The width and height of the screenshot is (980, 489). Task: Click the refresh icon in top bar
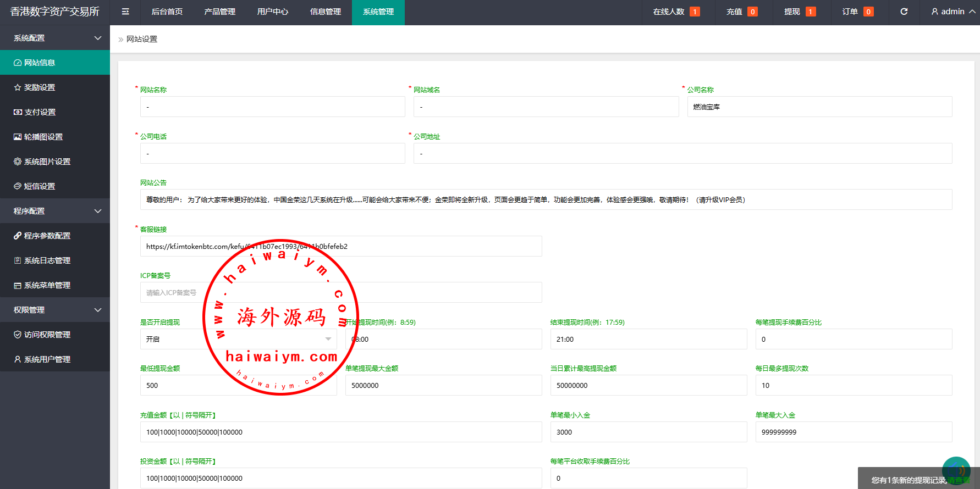point(904,12)
